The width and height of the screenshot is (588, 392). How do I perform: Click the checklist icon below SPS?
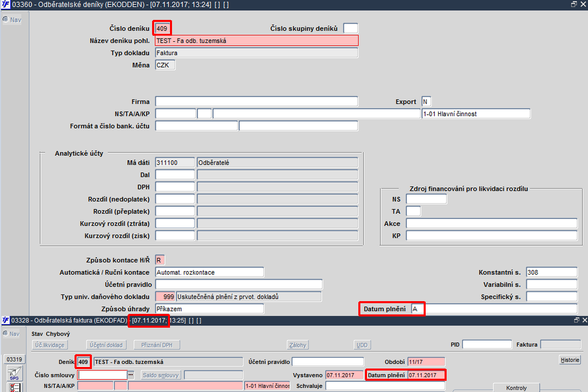15,387
